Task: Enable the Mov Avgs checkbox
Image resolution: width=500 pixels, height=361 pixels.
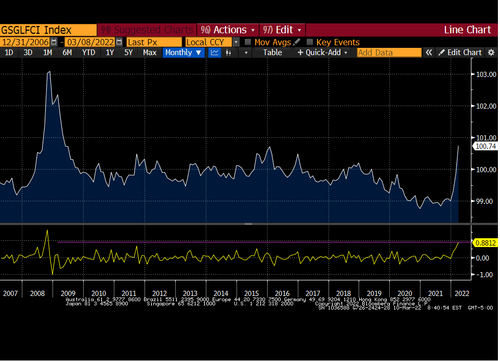Action: (x=248, y=42)
